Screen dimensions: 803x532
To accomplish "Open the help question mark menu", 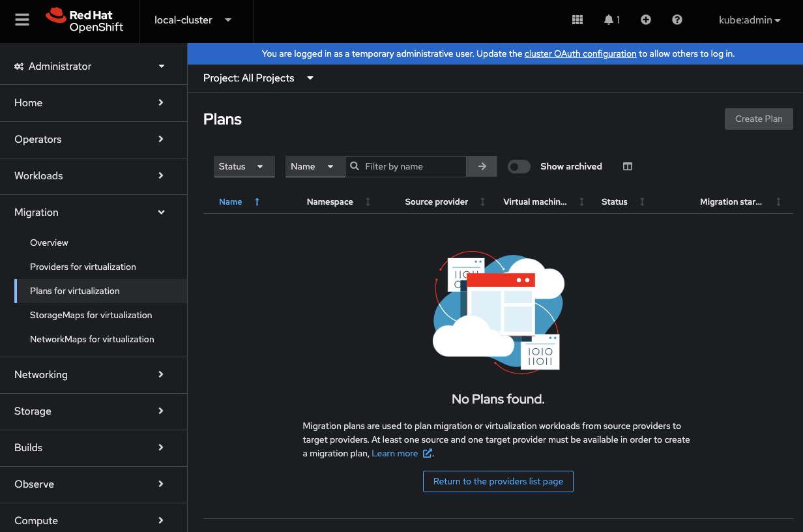I will coord(677,20).
